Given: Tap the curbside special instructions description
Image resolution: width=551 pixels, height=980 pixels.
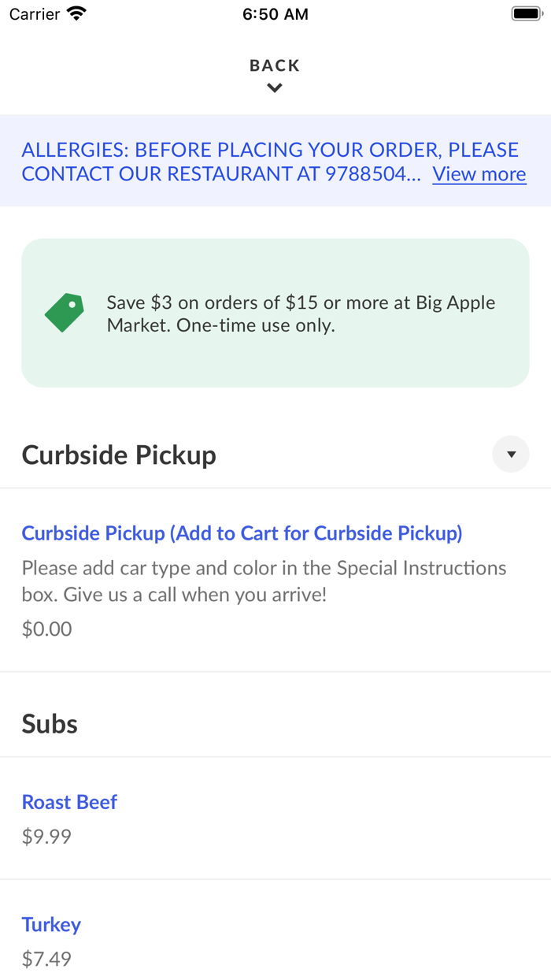Looking at the screenshot, I should coord(264,581).
